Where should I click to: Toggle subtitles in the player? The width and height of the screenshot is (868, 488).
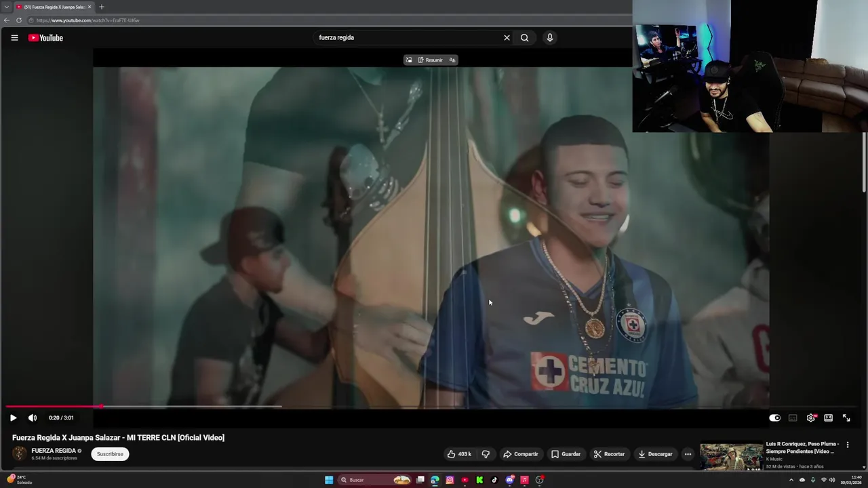coord(793,418)
